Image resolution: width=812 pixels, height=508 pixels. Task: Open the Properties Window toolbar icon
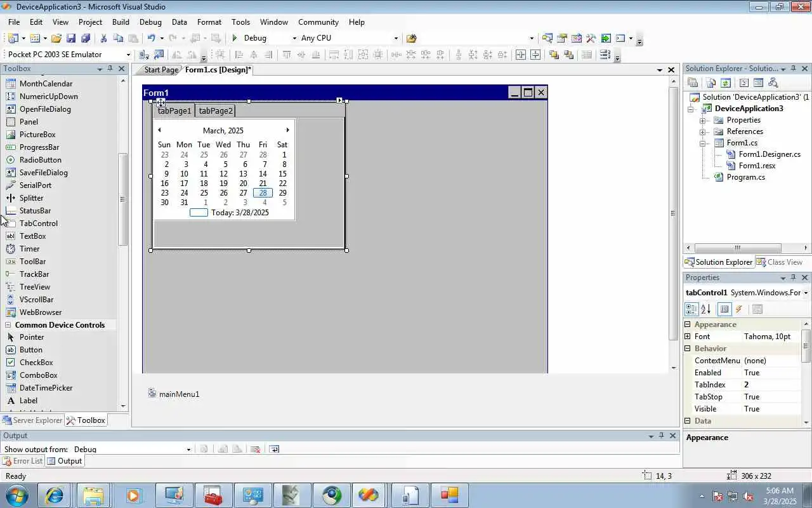point(562,38)
